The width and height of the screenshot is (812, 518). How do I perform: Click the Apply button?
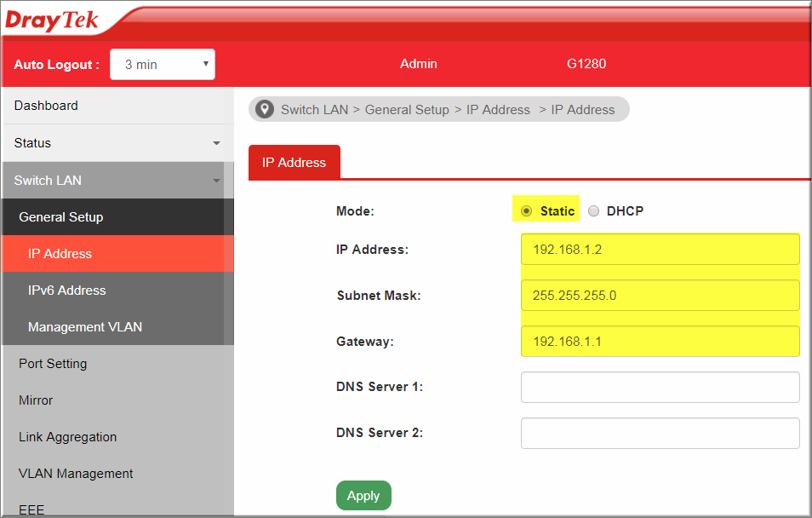tap(363, 496)
